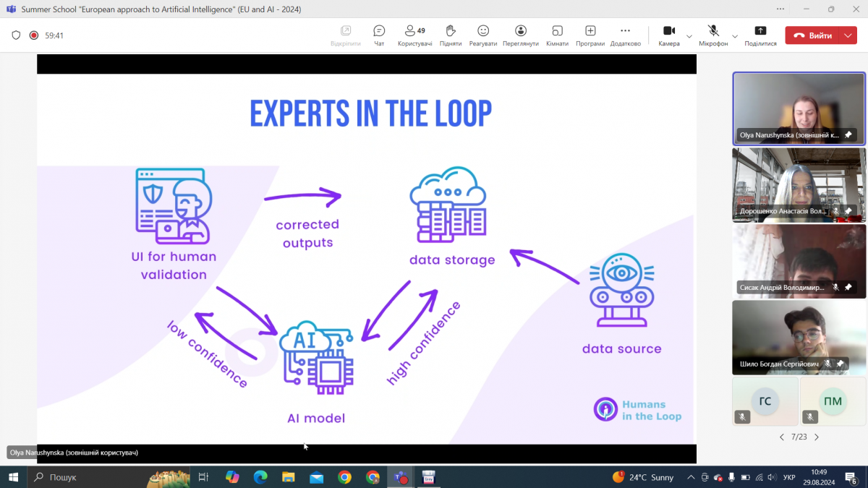868x488 pixels.
Task: Toggle the camera on or off
Action: [x=669, y=35]
